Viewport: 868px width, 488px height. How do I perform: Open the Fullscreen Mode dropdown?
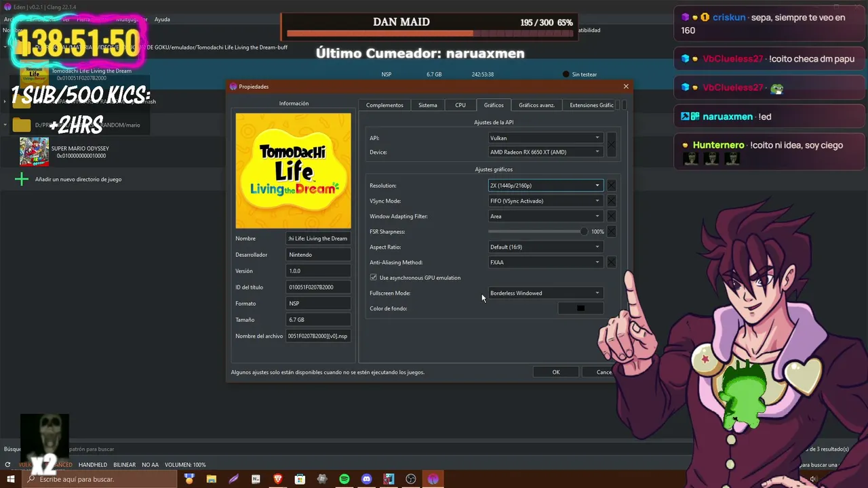click(x=545, y=293)
